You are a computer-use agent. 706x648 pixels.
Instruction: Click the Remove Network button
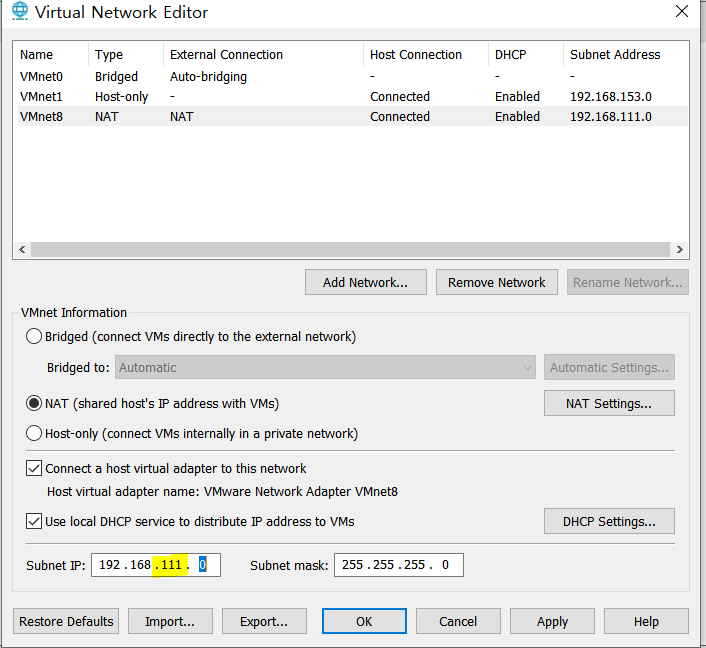[x=497, y=282]
